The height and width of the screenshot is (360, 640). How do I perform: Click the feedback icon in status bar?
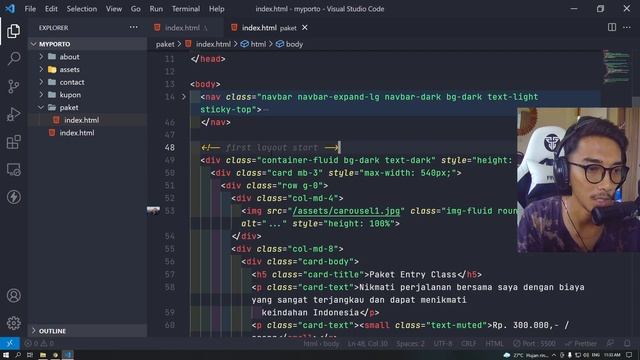tap(610, 343)
